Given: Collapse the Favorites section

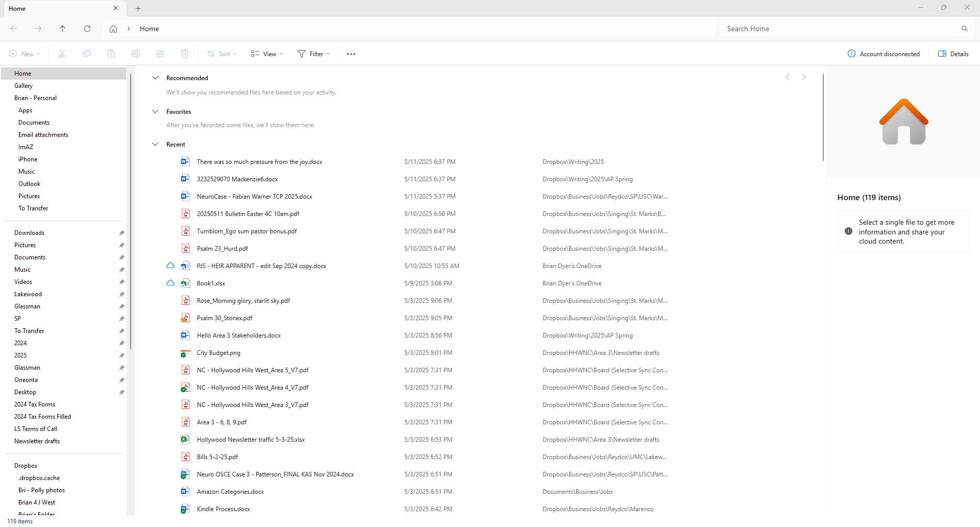Looking at the screenshot, I should [155, 111].
